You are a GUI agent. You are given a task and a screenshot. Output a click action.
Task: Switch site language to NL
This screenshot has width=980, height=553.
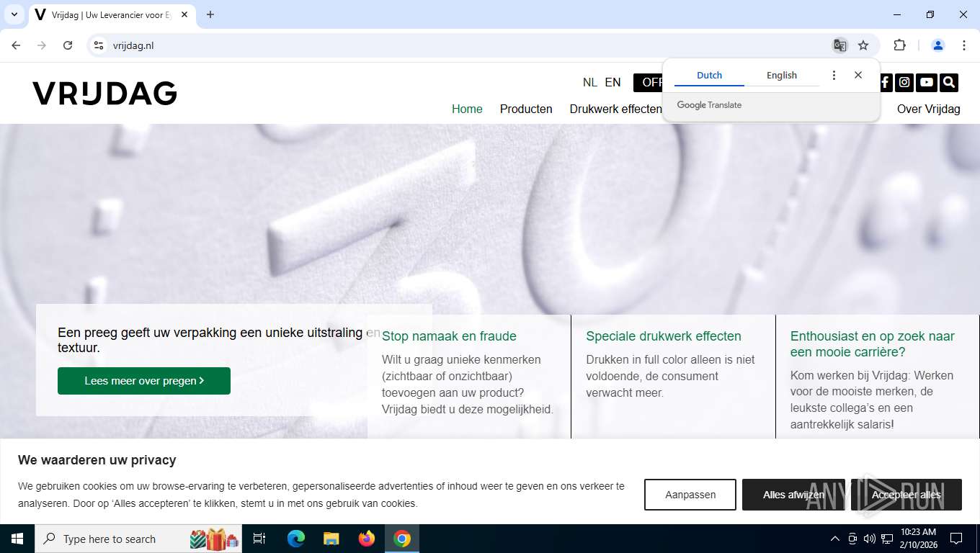tap(590, 82)
